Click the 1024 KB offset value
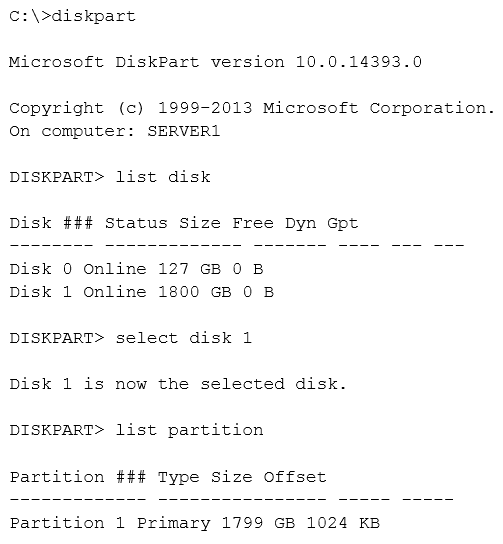Viewport: 503px width, 544px height. coord(343,523)
